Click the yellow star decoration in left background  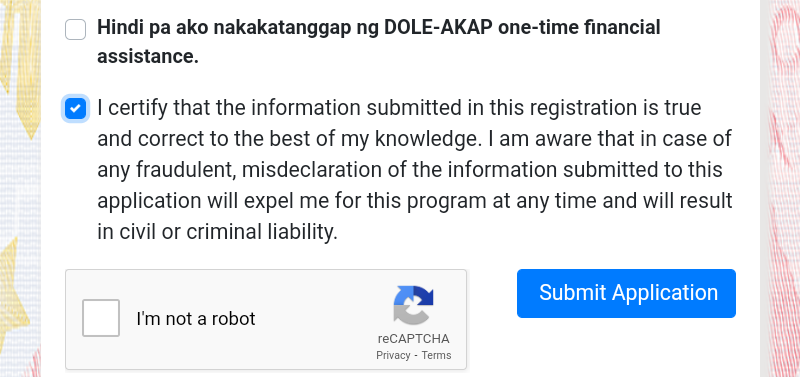[x=14, y=291]
